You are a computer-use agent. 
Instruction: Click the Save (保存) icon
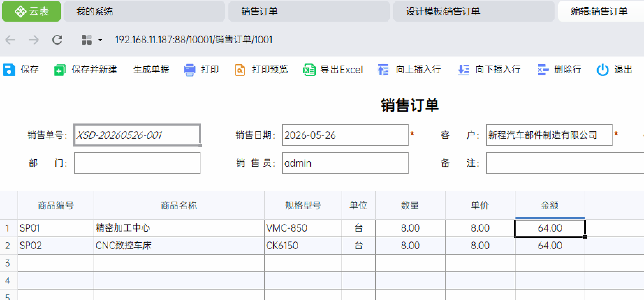(x=9, y=70)
